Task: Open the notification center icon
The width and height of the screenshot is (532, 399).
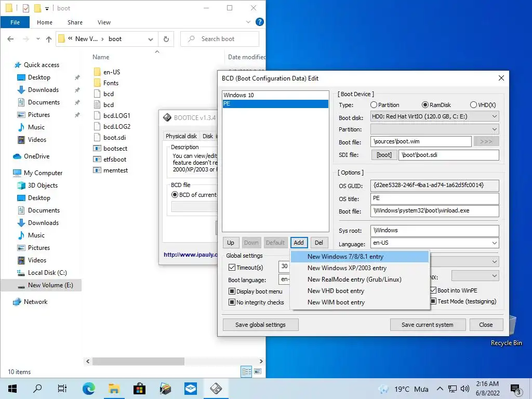Action: pyautogui.click(x=515, y=389)
